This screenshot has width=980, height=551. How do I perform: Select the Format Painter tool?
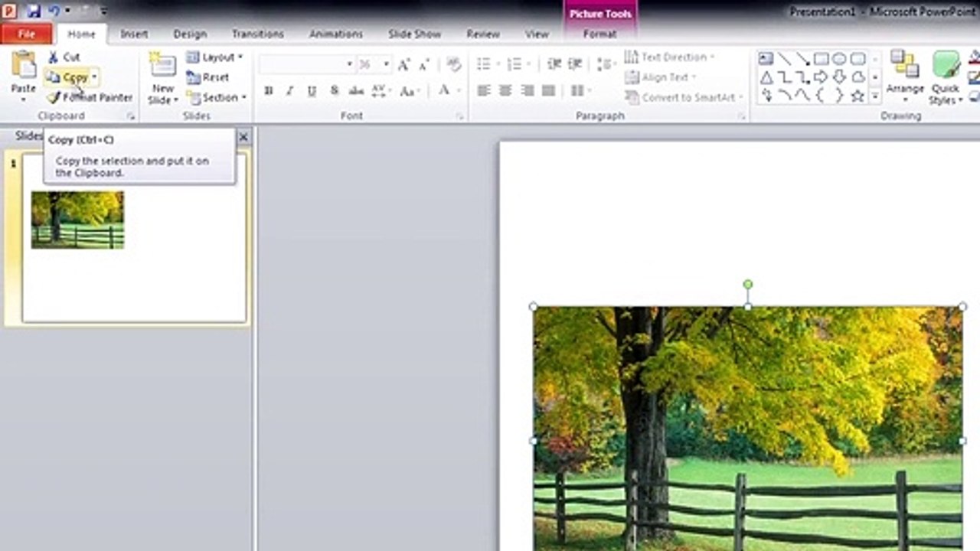click(x=90, y=97)
